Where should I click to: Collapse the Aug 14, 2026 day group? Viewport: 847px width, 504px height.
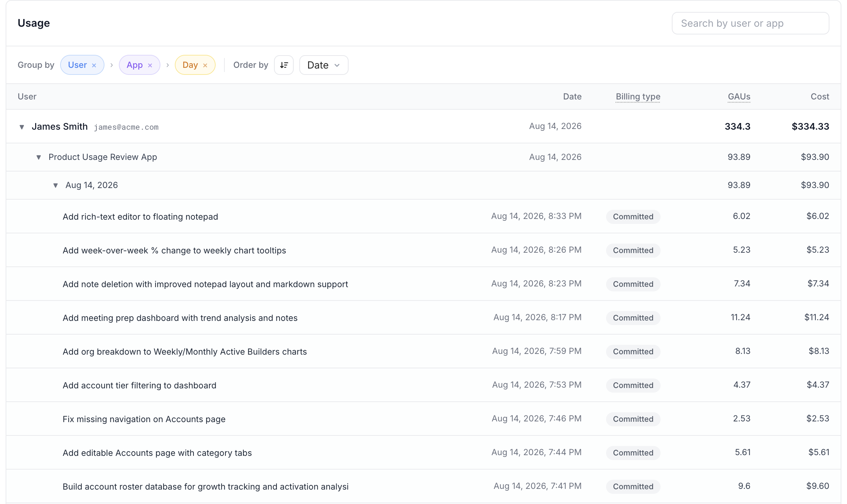[x=56, y=185]
